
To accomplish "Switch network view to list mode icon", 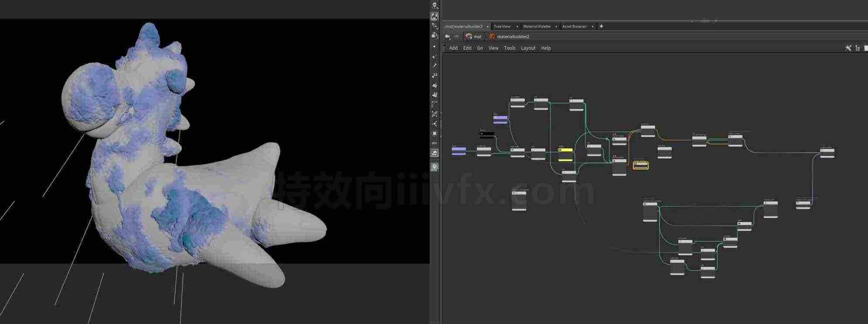I will (x=858, y=48).
